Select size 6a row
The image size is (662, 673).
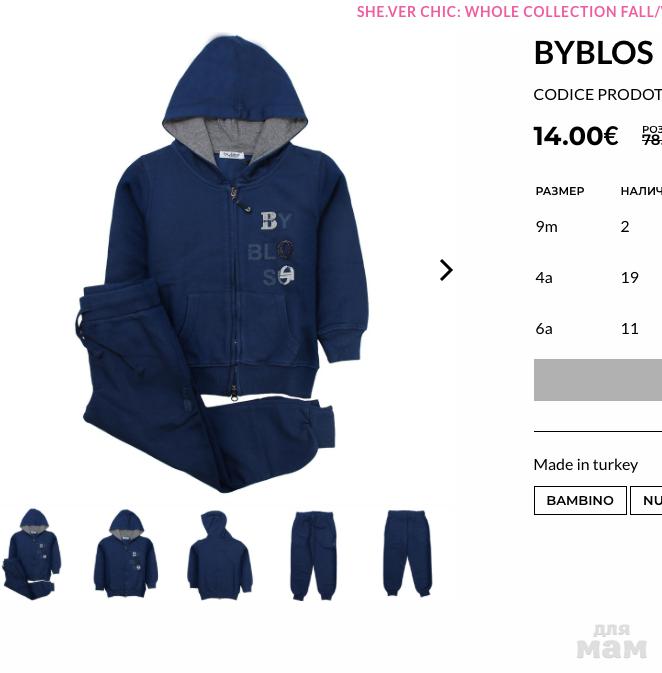coord(598,329)
